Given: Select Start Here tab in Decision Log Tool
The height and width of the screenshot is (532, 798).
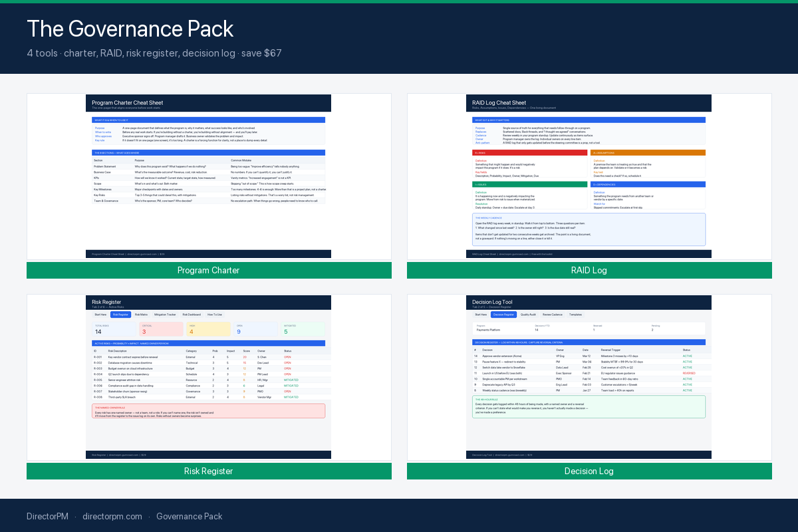Looking at the screenshot, I should point(481,315).
